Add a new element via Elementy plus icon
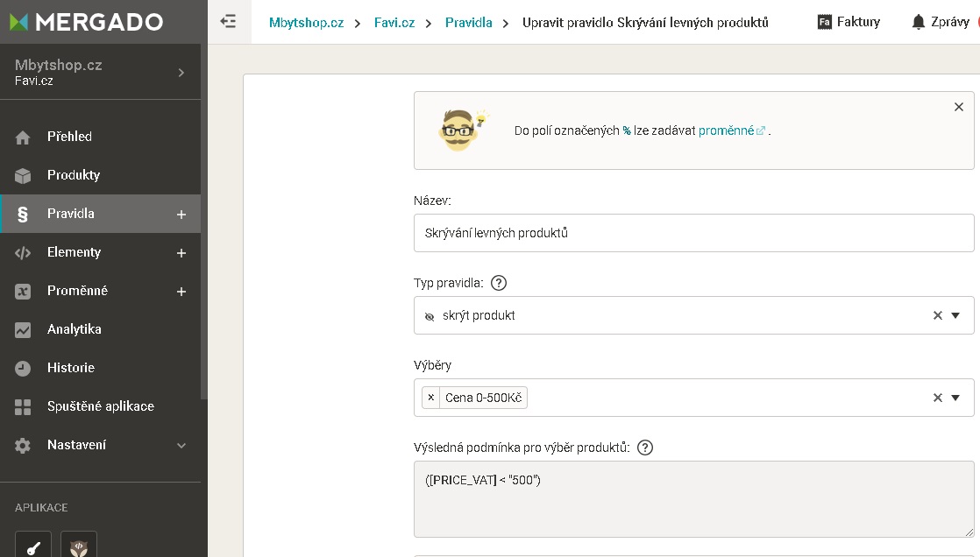This screenshot has width=980, height=557. click(x=181, y=253)
